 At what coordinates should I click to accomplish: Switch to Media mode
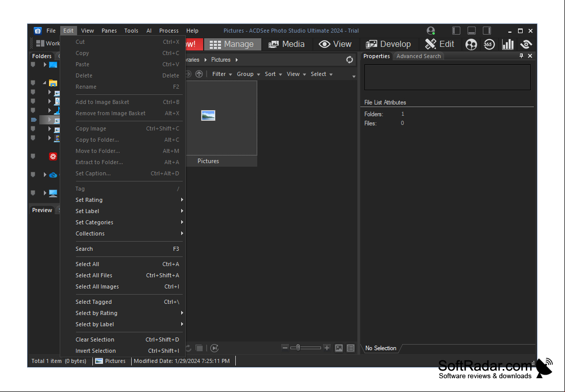pos(286,44)
